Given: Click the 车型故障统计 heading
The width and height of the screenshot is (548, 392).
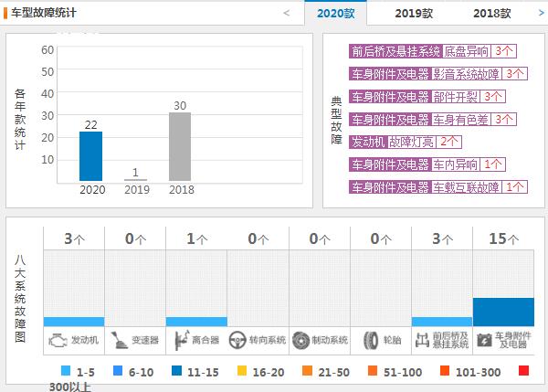Looking at the screenshot, I should [44, 13].
